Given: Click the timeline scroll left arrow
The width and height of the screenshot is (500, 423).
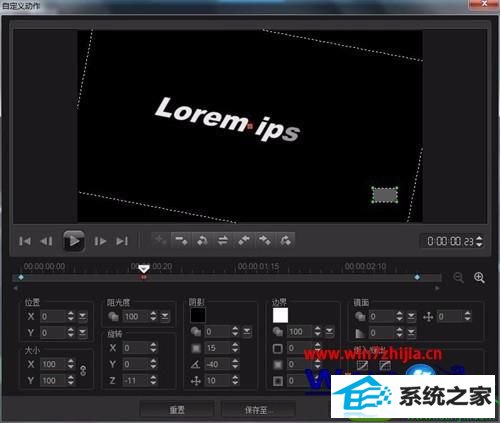Looking at the screenshot, I should [x=15, y=288].
